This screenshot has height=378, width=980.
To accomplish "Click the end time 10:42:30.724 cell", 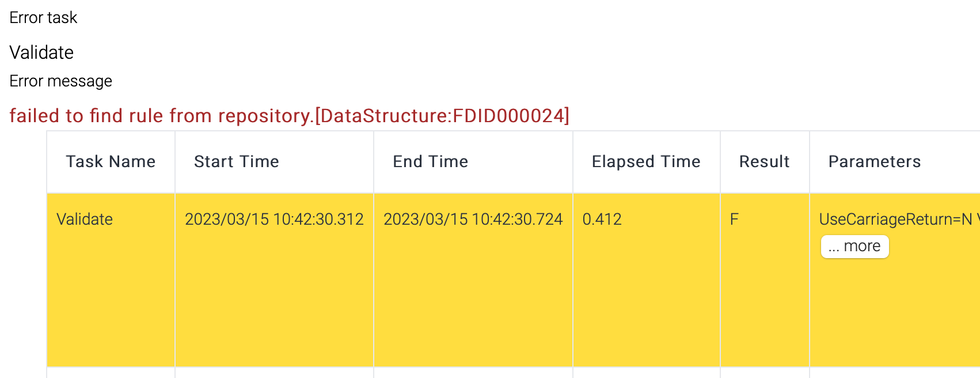I will (x=473, y=220).
